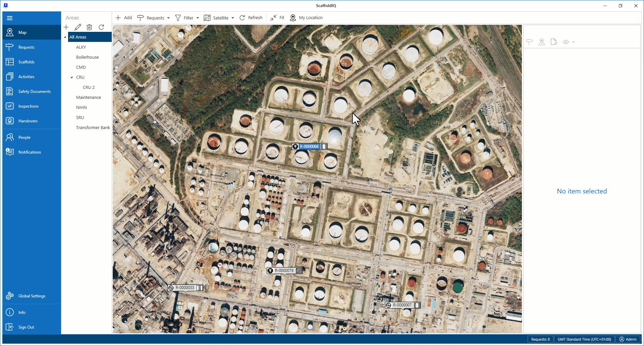
Task: Click the delete area trash icon
Action: point(89,27)
